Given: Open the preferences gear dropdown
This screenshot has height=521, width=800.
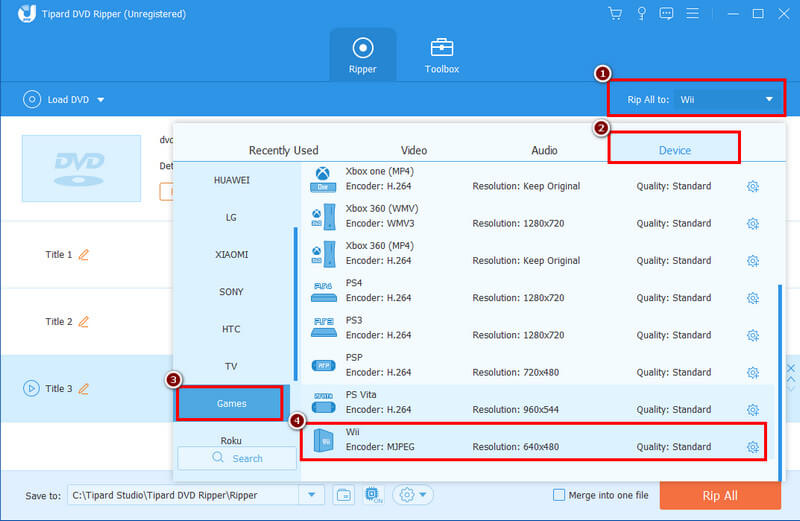Looking at the screenshot, I should point(413,495).
